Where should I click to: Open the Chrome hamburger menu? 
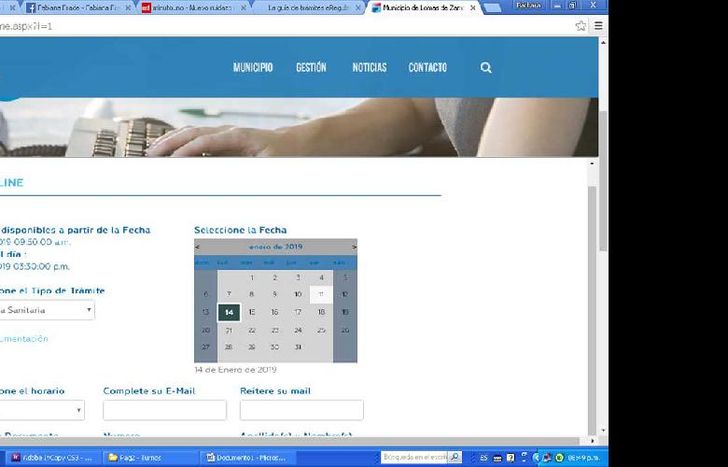pos(598,26)
